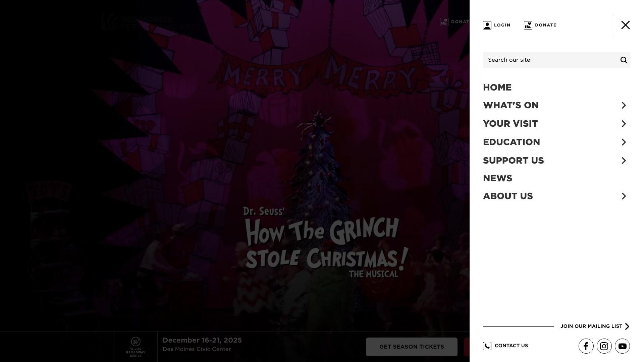Click the Donate heart-hand icon
This screenshot has height=362, width=644.
click(x=528, y=25)
